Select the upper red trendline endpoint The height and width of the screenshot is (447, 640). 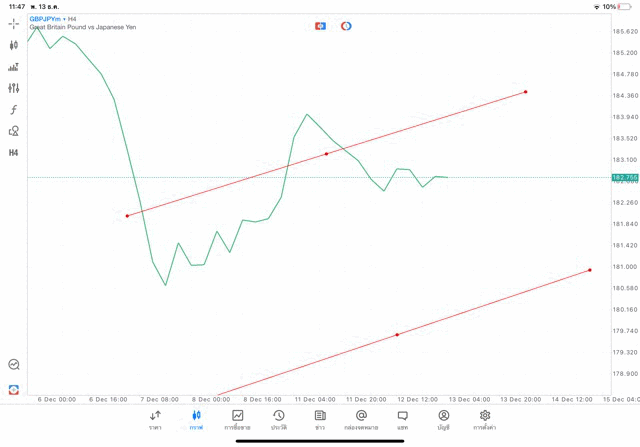pyautogui.click(x=526, y=92)
